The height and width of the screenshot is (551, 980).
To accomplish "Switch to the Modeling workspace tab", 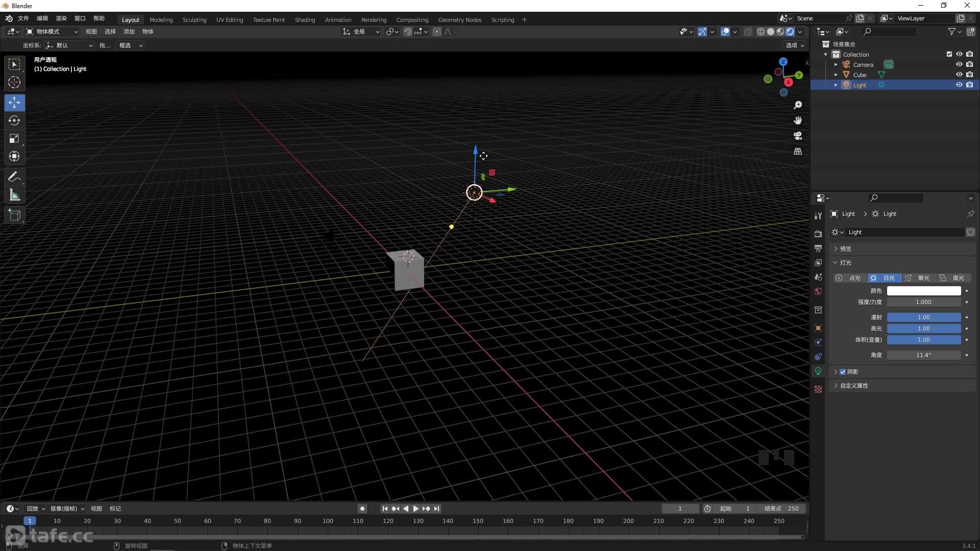I will 161,20.
